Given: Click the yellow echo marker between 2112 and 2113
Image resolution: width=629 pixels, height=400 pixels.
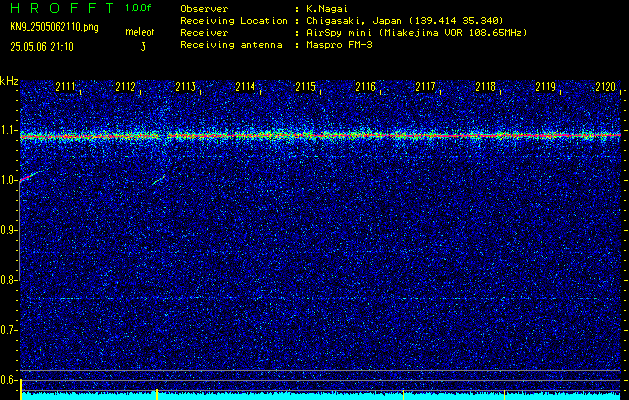Looking at the screenshot, I should 157,394.
